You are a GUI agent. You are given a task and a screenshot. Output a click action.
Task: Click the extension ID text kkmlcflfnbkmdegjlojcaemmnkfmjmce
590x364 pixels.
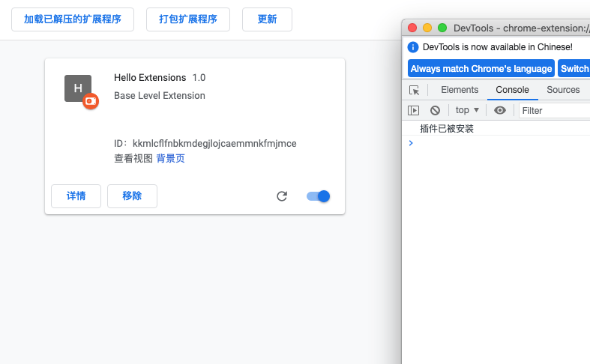(x=214, y=144)
